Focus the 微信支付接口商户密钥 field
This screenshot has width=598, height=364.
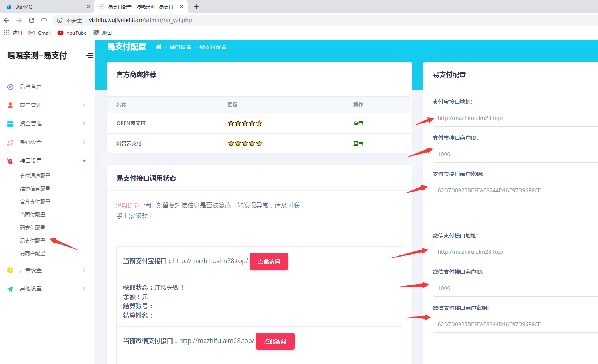click(x=514, y=324)
